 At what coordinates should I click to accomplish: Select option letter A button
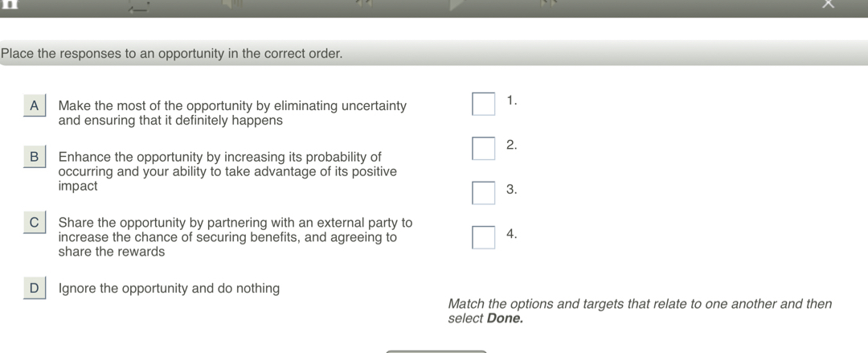coord(35,106)
